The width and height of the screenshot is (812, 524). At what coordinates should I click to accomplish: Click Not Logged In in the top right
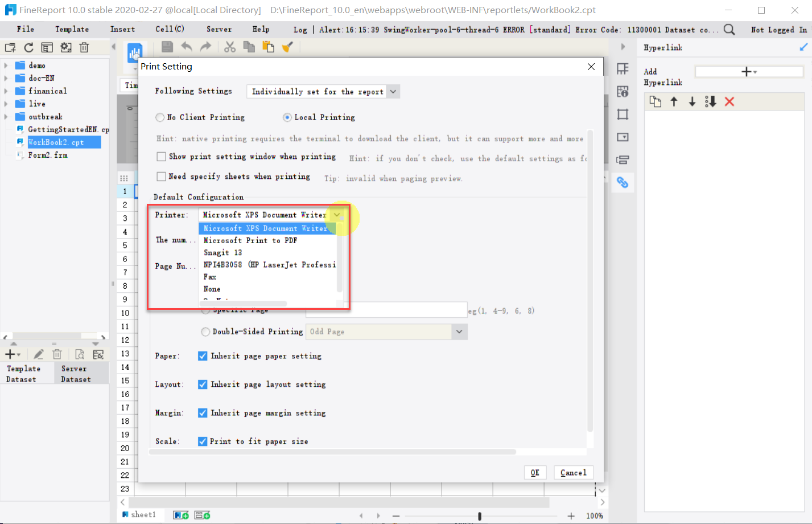778,29
